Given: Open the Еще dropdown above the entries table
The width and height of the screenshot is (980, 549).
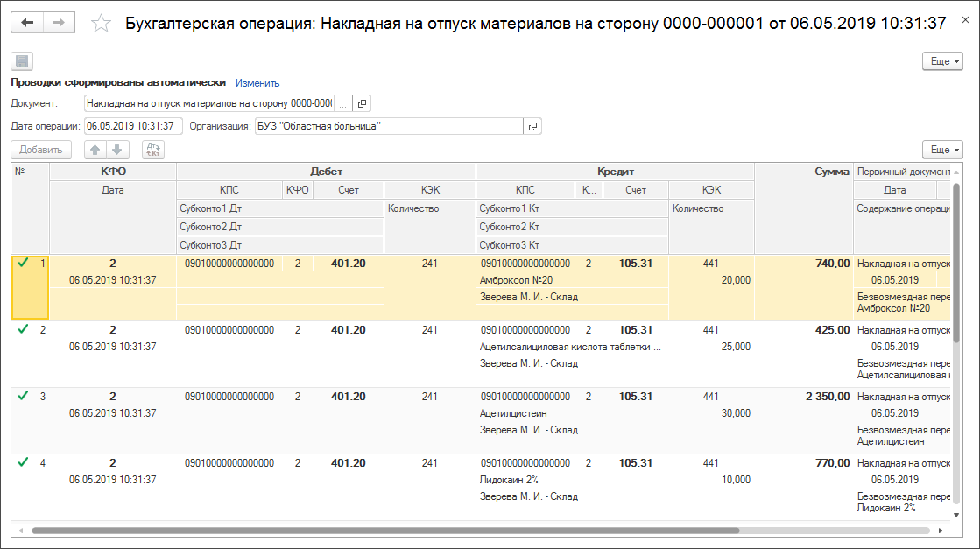Looking at the screenshot, I should [x=942, y=150].
